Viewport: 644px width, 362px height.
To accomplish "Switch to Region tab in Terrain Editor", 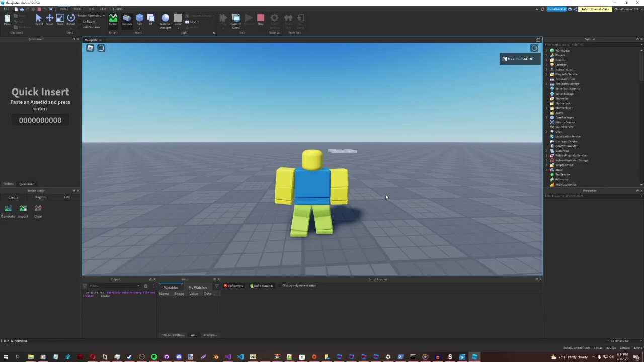I will 40,197.
